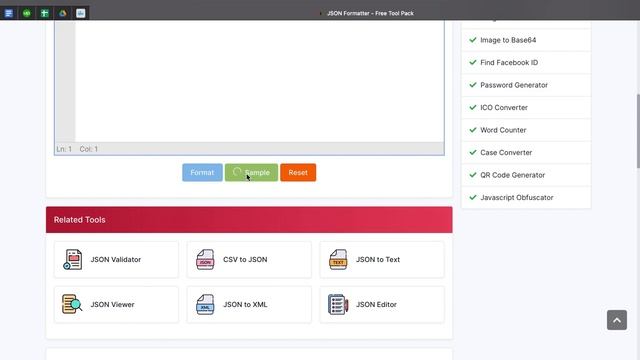
Task: Click inside the JSON code editor area
Action: pos(260,81)
